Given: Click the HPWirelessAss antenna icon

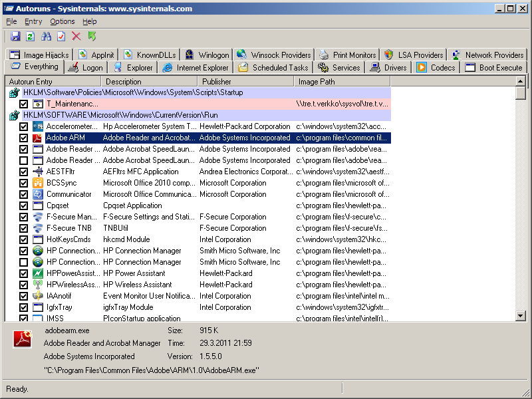Looking at the screenshot, I should (x=37, y=285).
